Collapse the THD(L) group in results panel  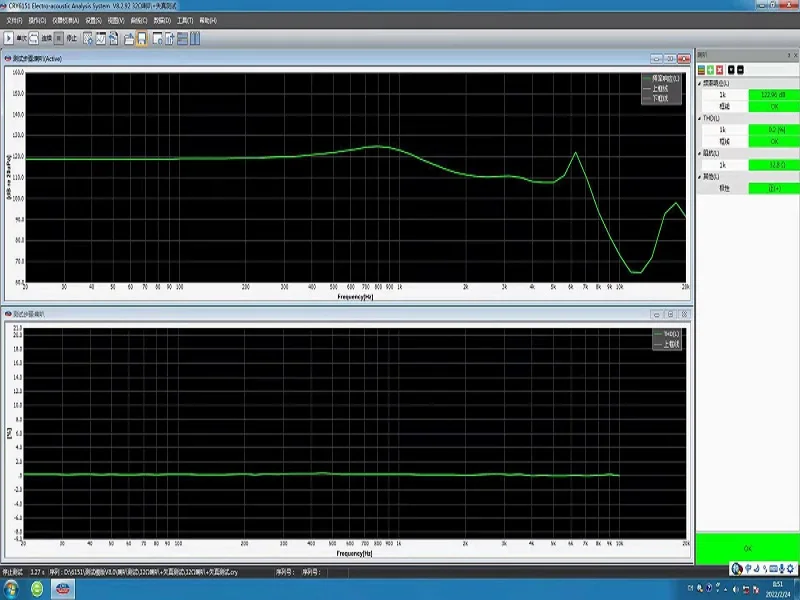[701, 118]
